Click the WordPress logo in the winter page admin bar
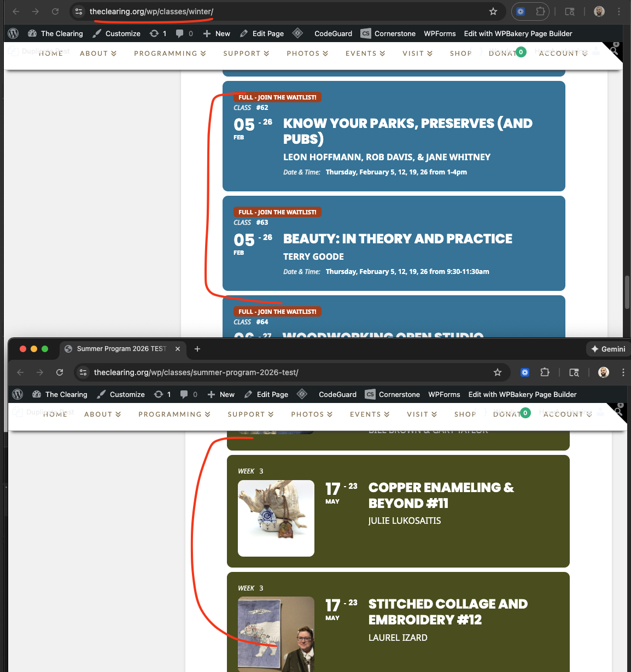The width and height of the screenshot is (631, 672). [x=14, y=33]
